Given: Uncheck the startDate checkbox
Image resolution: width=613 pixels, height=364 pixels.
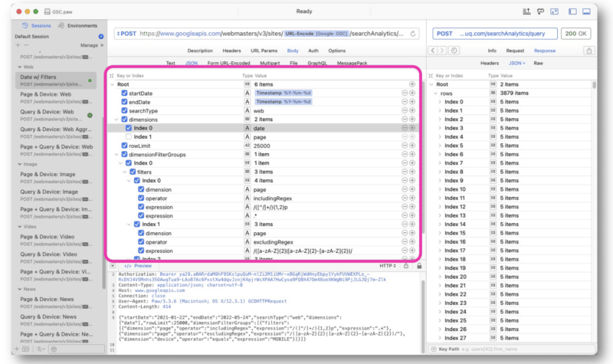Looking at the screenshot, I should 125,93.
